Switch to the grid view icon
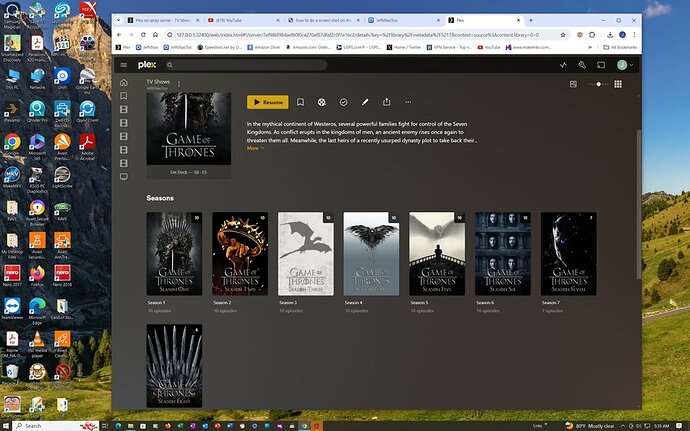This screenshot has height=431, width=690. [618, 84]
